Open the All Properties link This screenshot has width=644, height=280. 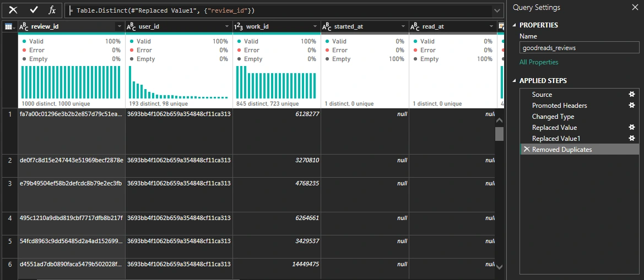539,62
